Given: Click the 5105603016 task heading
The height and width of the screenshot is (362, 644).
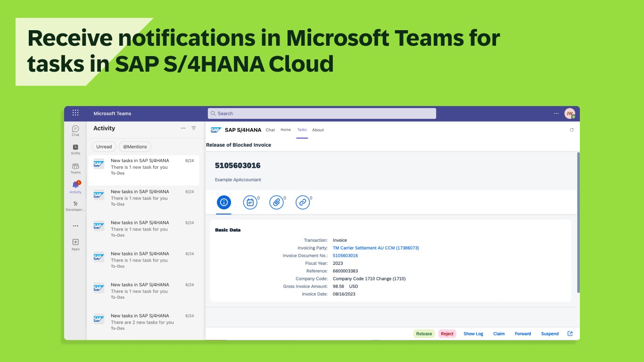Looking at the screenshot, I should [x=238, y=165].
